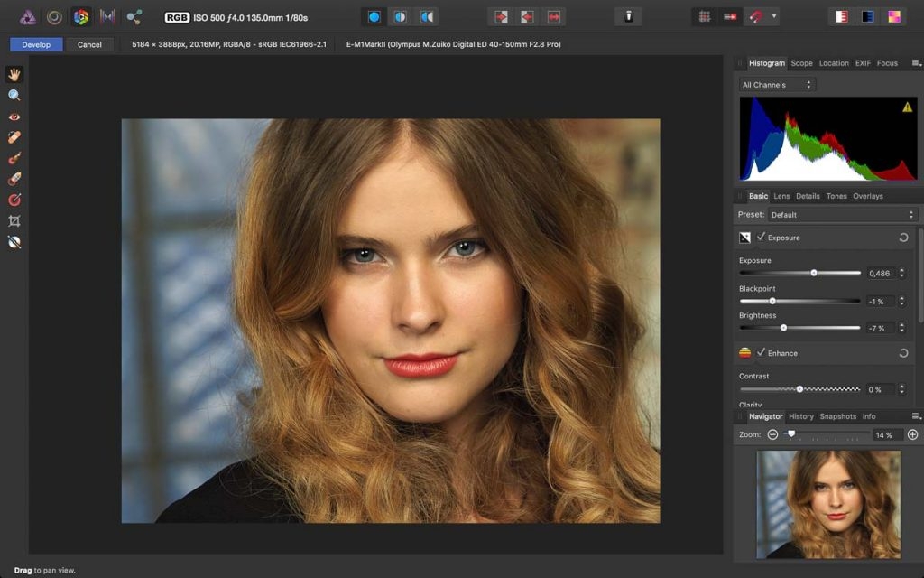Click the snapping magnet icon
This screenshot has width=924, height=578.
754,16
